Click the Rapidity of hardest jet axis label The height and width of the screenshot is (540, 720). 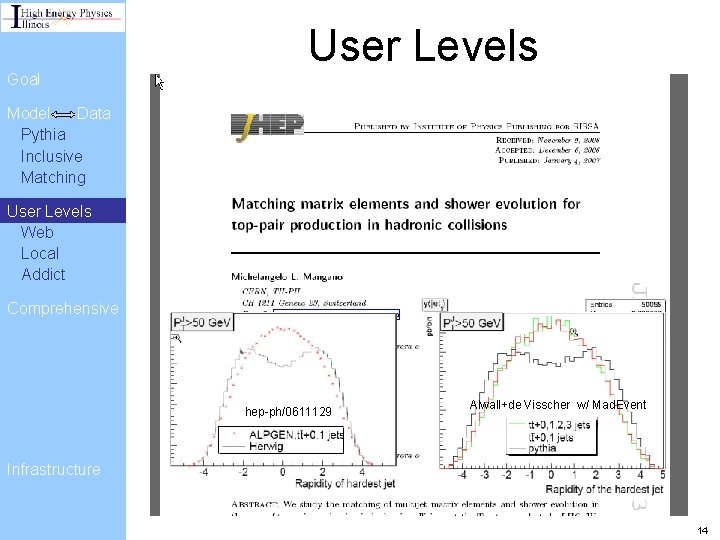point(345,484)
